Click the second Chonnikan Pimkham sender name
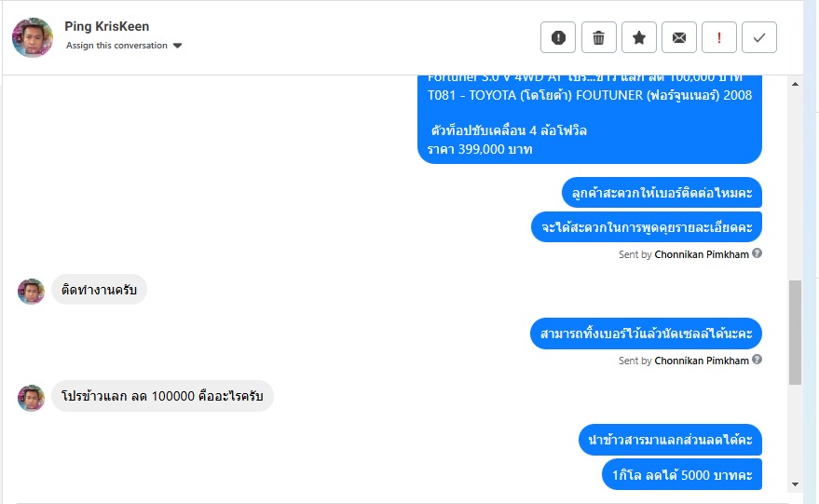The image size is (819, 504). coord(702,361)
